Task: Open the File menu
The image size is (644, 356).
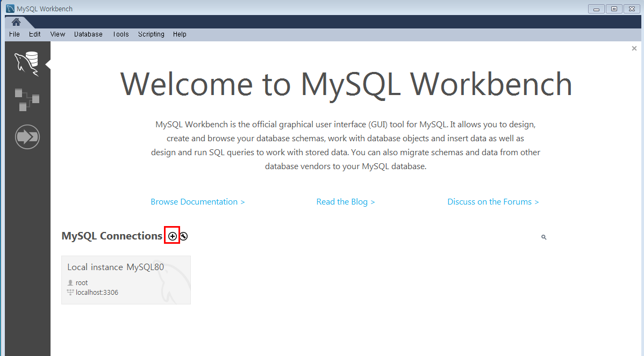Action: coord(15,34)
